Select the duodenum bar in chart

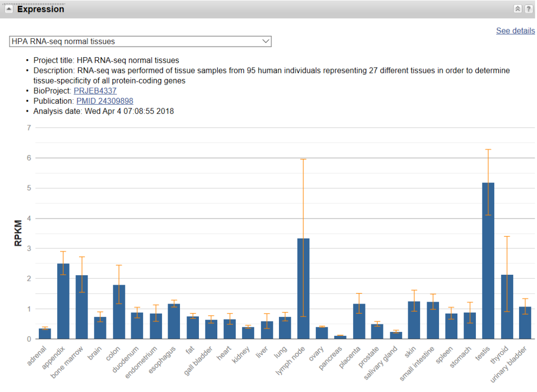(x=137, y=325)
